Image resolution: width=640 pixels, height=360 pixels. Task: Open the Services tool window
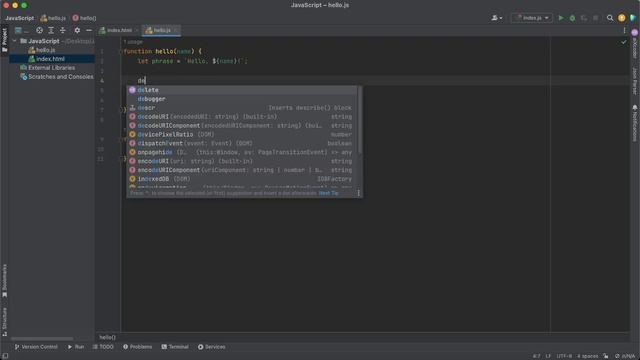[x=211, y=347]
